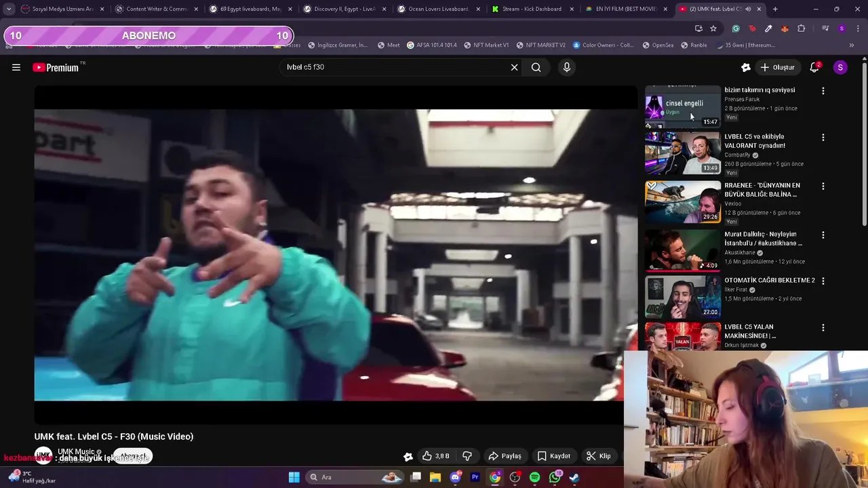Switch to 'Ocean Lovers Liveaboard' browser tab

[x=438, y=9]
